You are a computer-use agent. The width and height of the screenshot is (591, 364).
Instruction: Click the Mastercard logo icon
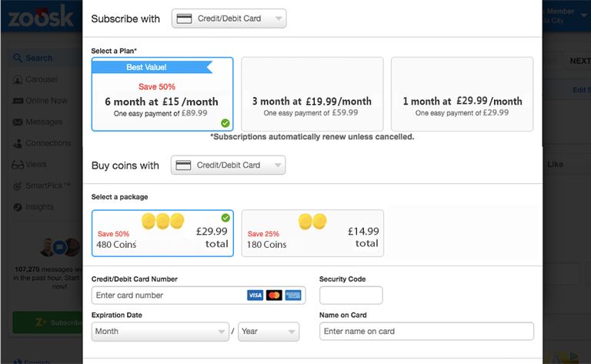pyautogui.click(x=274, y=296)
